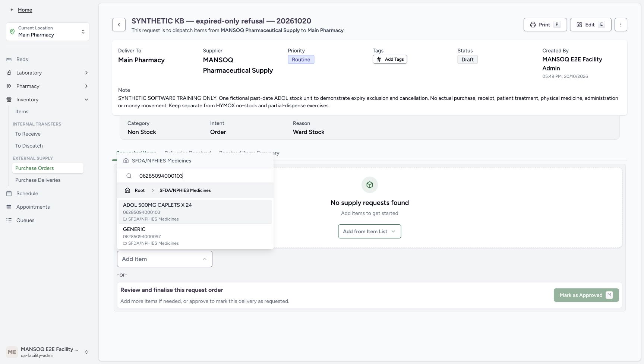
Task: Click the barcode search input field
Action: 204,176
